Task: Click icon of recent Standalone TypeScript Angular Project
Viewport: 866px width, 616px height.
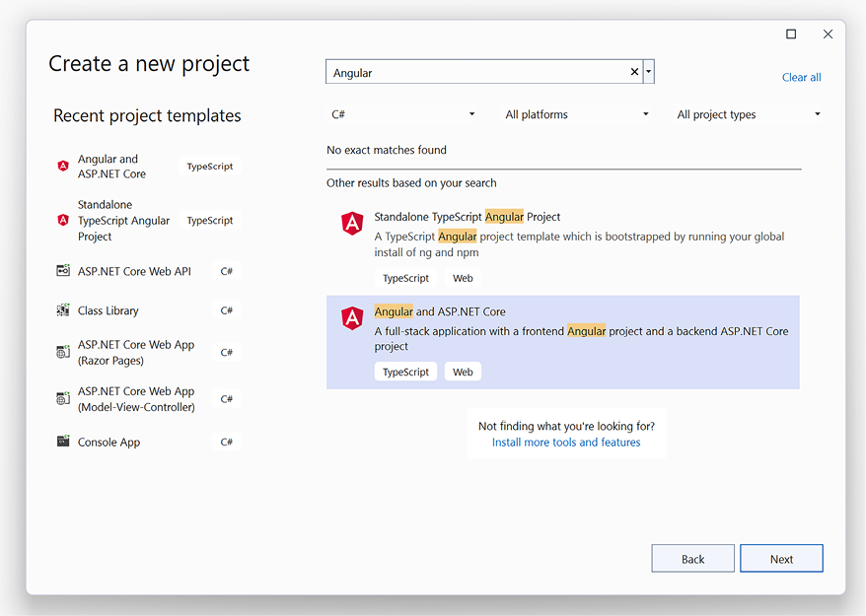Action: (63, 220)
